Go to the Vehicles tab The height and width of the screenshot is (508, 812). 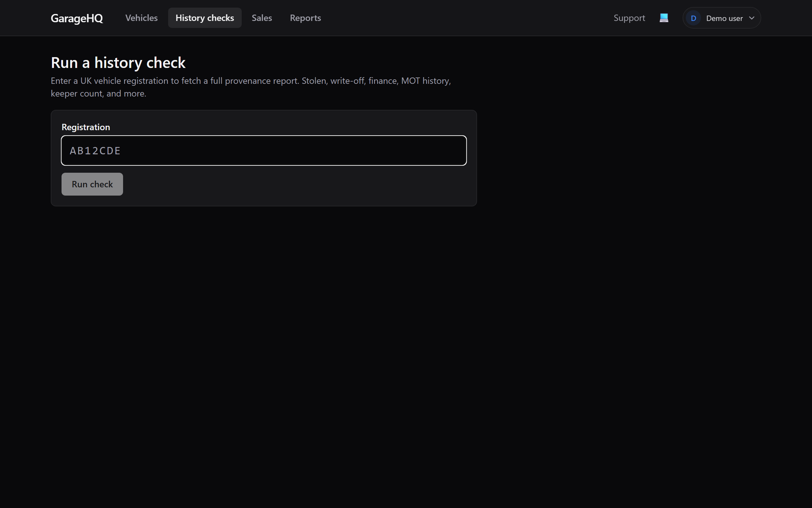(x=141, y=18)
